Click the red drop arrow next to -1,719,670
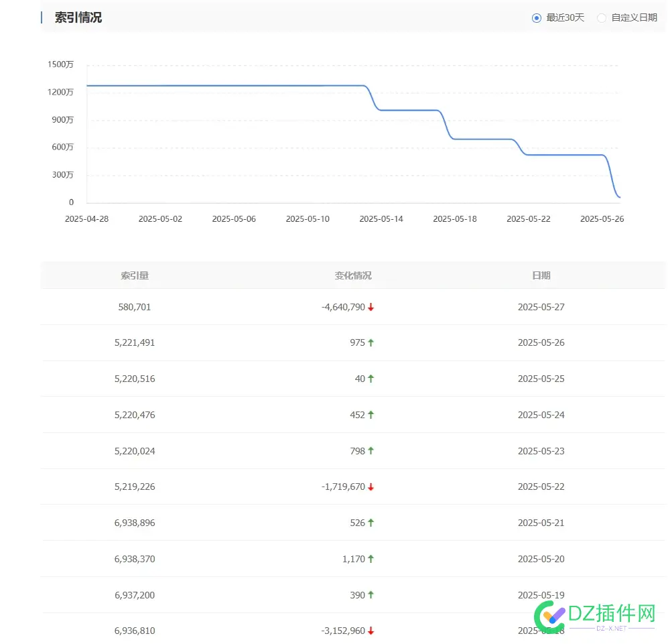The image size is (668, 644). pos(373,487)
